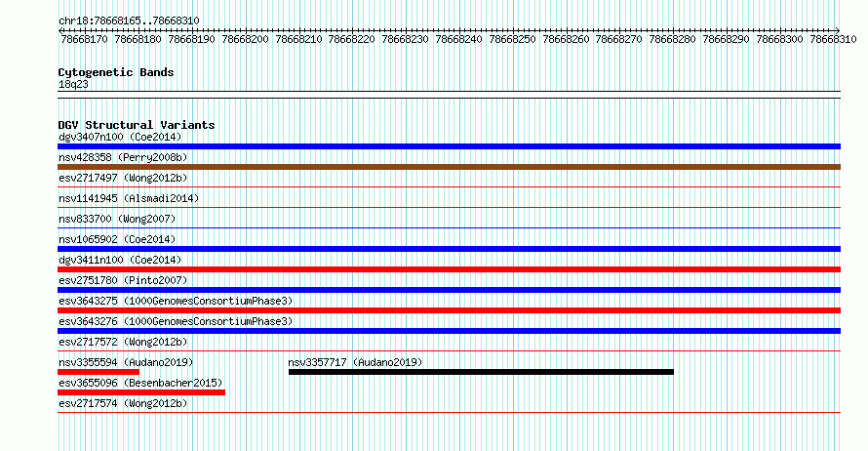Screen dimensions: 868x451
Task: Click ruler position 78668190
Action: [x=191, y=40]
